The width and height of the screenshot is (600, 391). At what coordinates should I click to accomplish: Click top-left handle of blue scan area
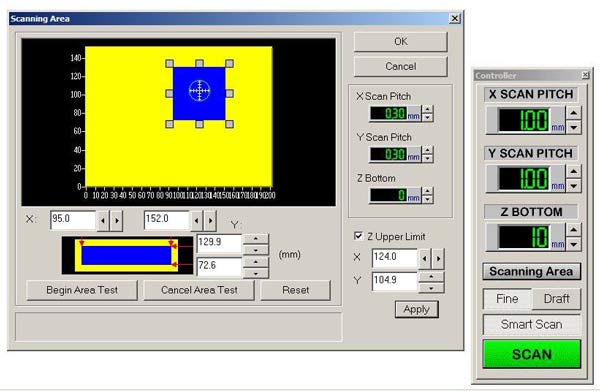click(170, 64)
